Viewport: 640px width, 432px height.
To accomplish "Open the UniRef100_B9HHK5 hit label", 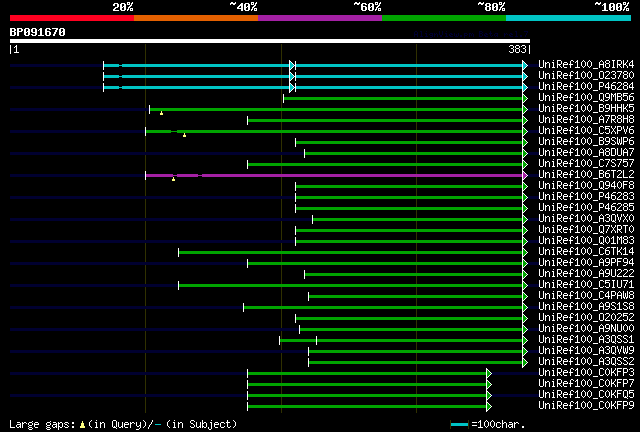I will click(x=586, y=109).
